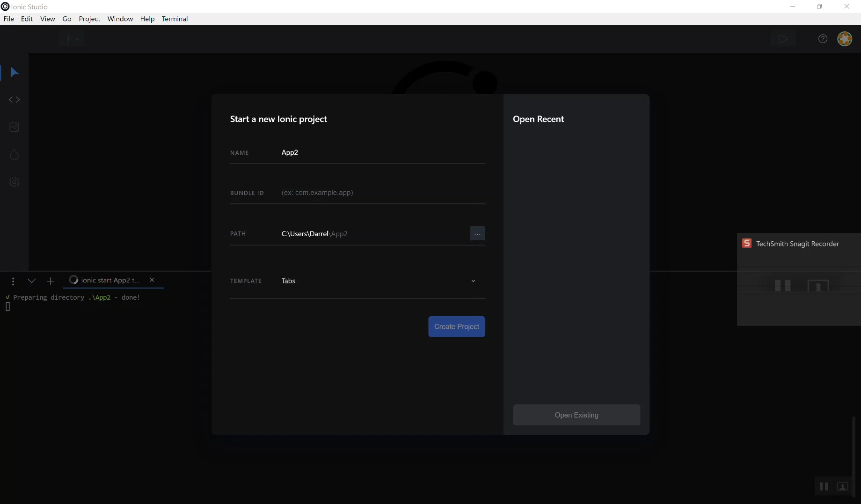Click Snagit webcam icon at bottom right
This screenshot has height=504, width=861.
click(842, 487)
